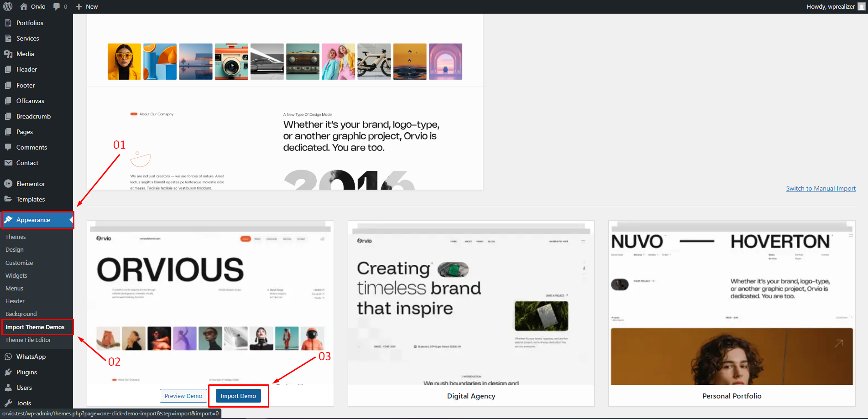Click the Orvio site name link
868x419 pixels.
pos(38,6)
